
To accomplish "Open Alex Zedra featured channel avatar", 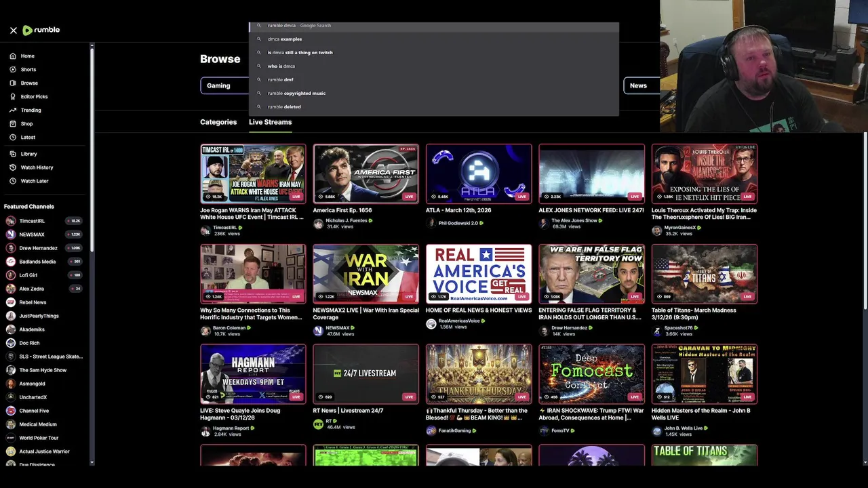I will [11, 289].
